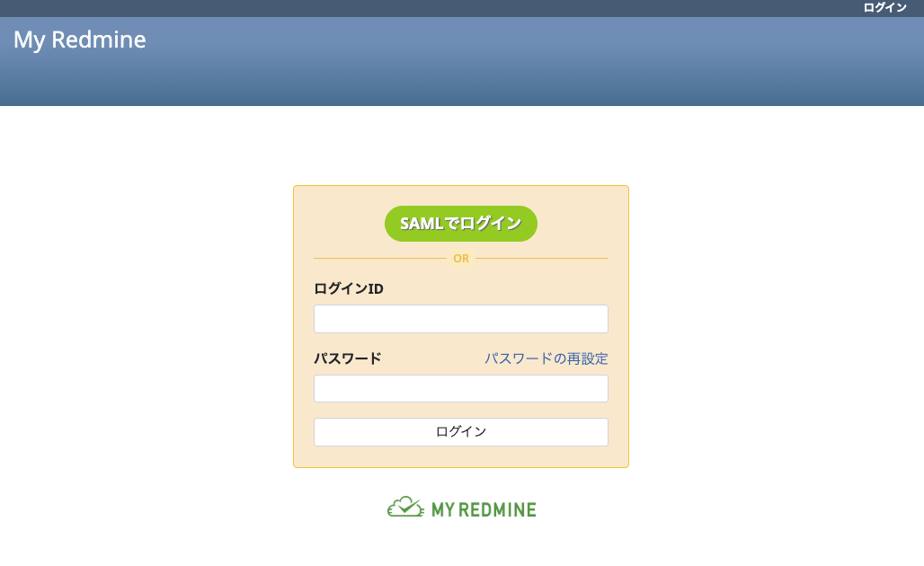The height and width of the screenshot is (566, 924).
Task: Click the checkmark inside the cloud logo
Action: (407, 508)
